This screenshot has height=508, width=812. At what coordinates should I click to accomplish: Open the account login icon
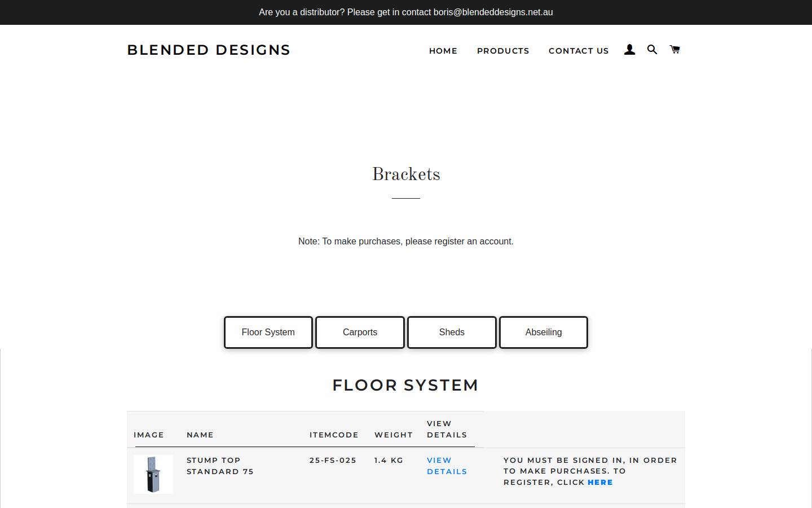coord(629,50)
